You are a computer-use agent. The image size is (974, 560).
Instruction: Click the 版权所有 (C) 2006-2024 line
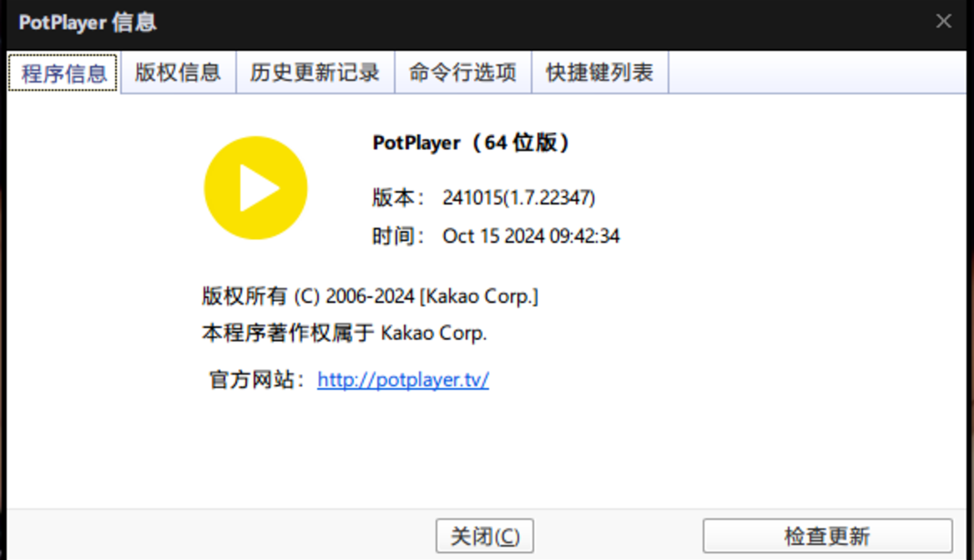(x=370, y=296)
